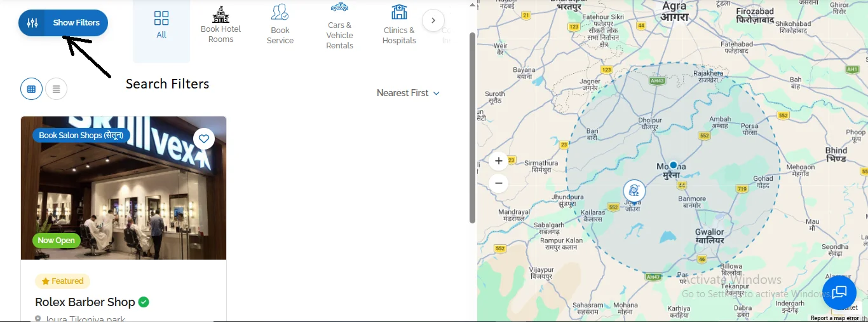Click the Now Open status badge
868x322 pixels.
[x=56, y=241]
